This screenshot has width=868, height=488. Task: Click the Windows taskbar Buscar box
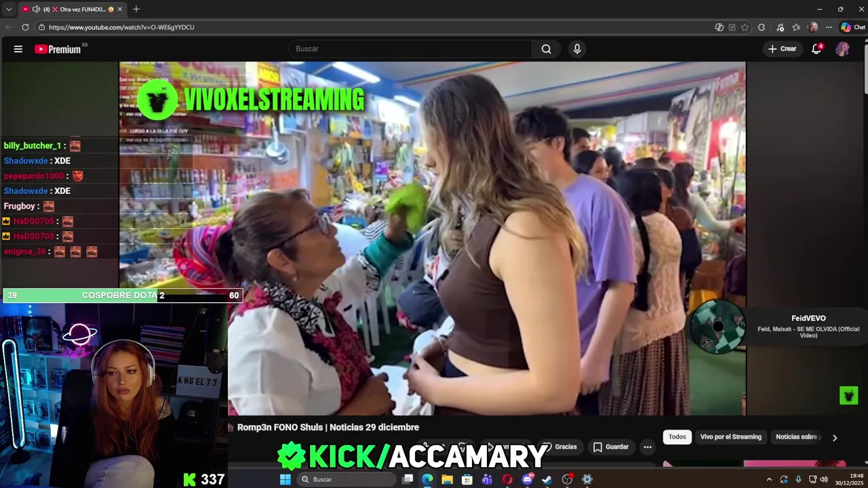[x=346, y=479]
